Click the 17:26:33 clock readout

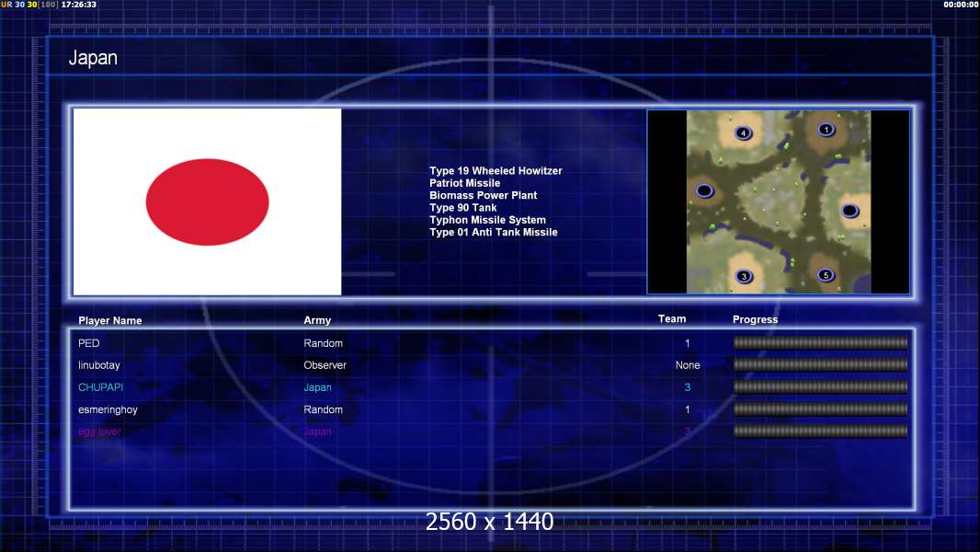(x=79, y=5)
